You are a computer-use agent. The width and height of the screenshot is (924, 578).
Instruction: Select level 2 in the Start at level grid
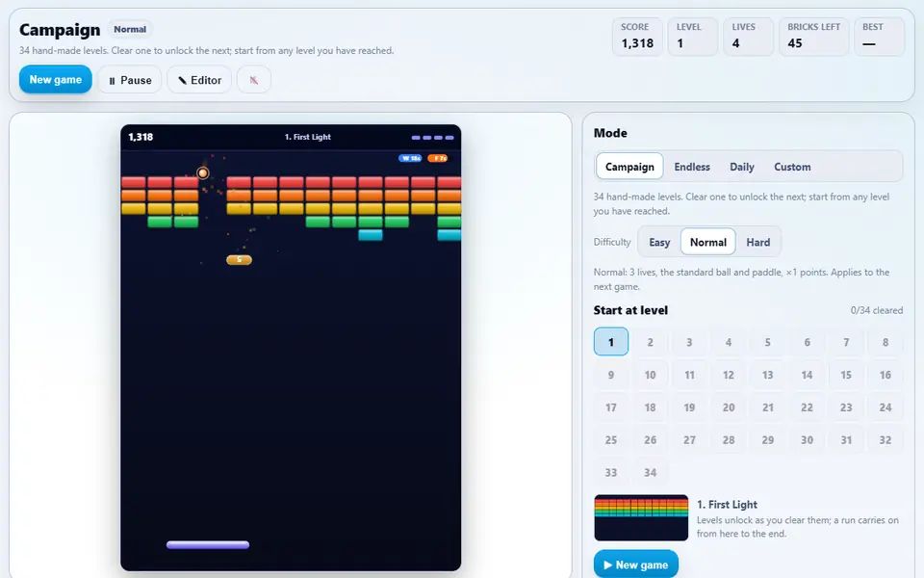pyautogui.click(x=650, y=342)
